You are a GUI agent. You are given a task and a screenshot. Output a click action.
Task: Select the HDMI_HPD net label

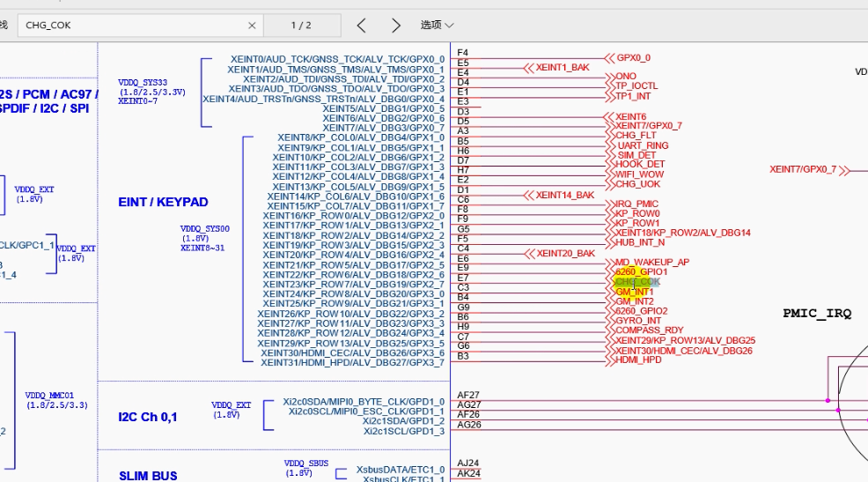(x=638, y=360)
